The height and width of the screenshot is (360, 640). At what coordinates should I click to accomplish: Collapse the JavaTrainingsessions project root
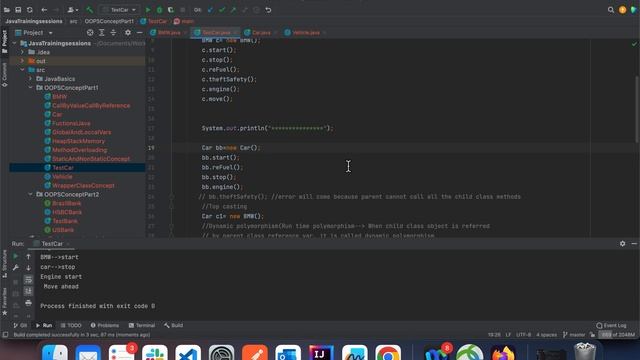[15, 43]
